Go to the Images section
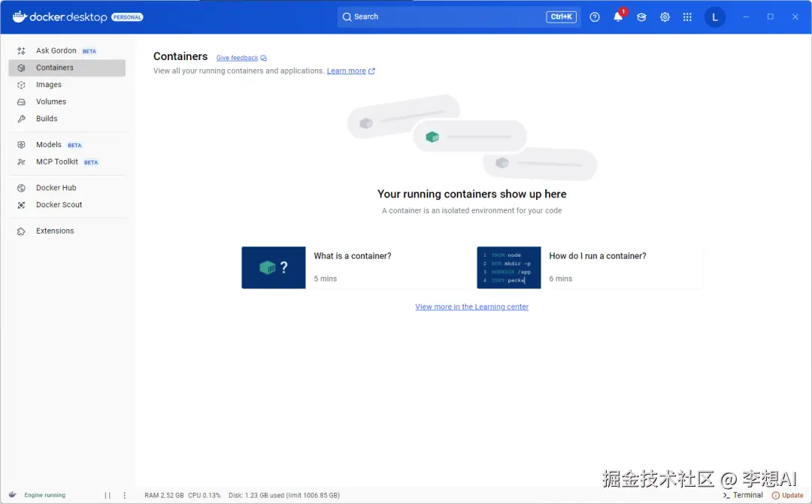The image size is (812, 504). [x=67, y=85]
